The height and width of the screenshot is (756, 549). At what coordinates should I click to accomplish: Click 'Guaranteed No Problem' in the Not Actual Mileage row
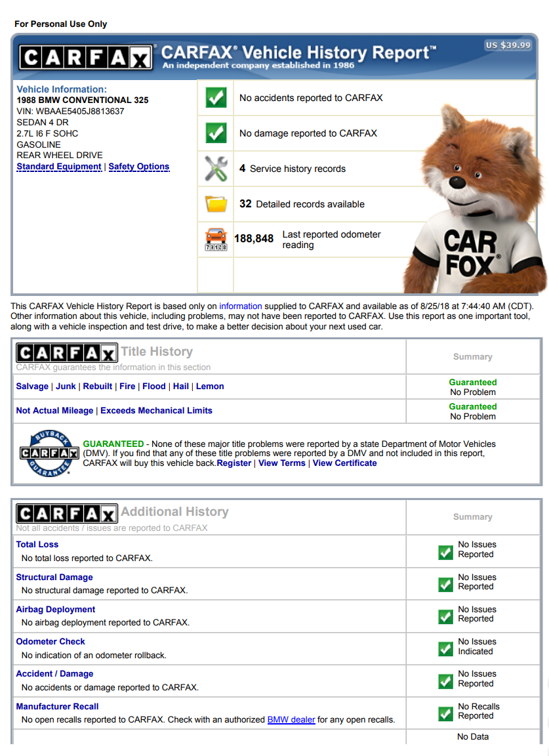pyautogui.click(x=473, y=411)
